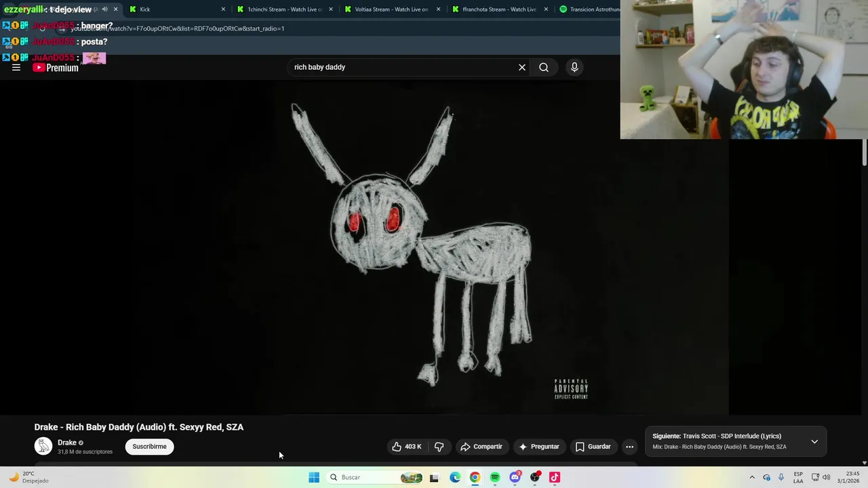Open Spotify from the taskbar
The image size is (868, 488).
click(495, 477)
